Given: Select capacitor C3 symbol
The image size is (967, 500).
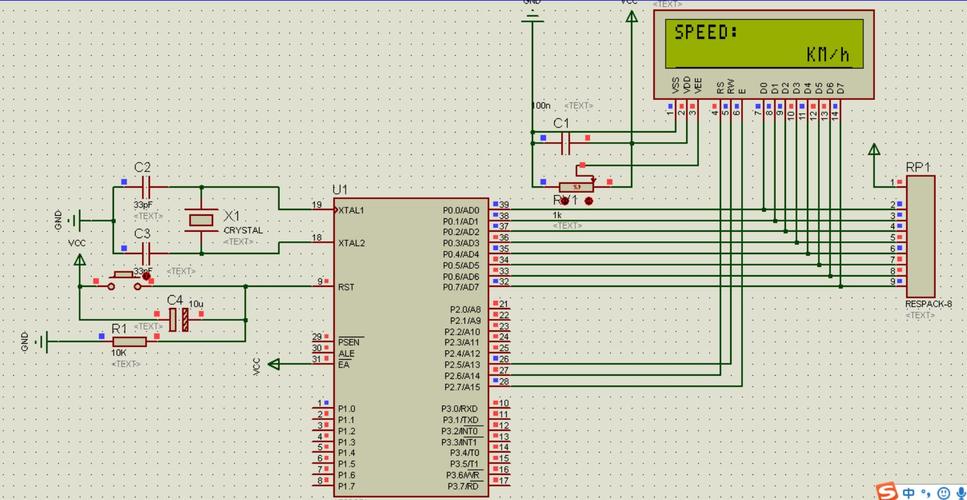Looking at the screenshot, I should pos(146,253).
